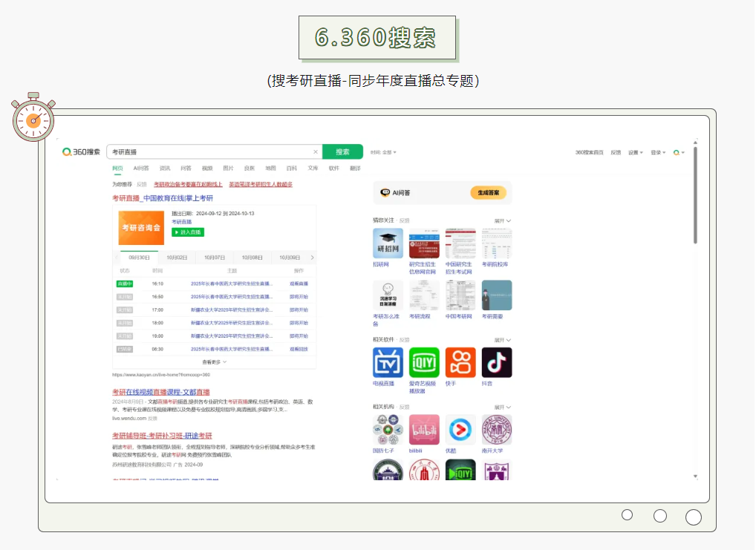Open result 考研直播_中国教育在线|掌上考研
756x550 pixels.
click(163, 198)
